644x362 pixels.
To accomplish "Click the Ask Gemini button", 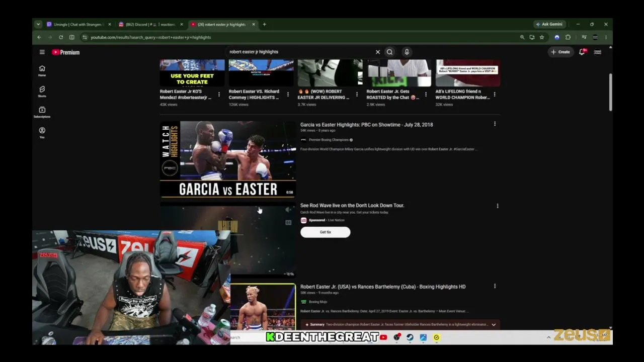I will 549,24.
